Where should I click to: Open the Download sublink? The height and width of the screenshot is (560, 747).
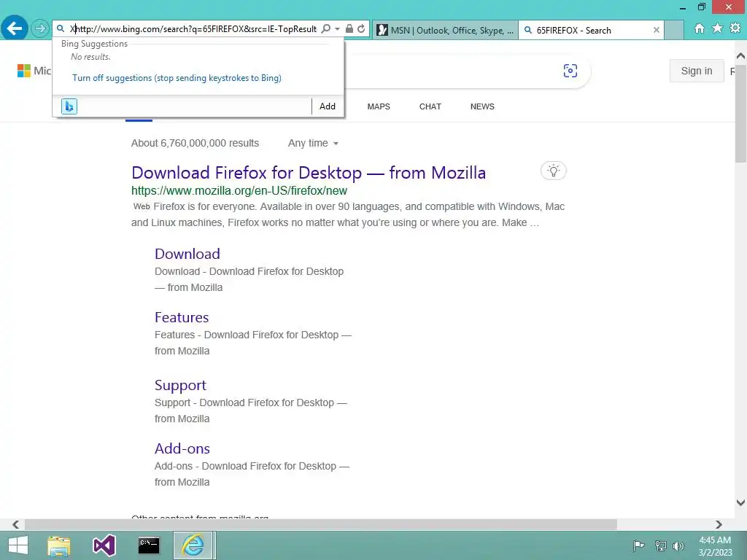pos(187,254)
